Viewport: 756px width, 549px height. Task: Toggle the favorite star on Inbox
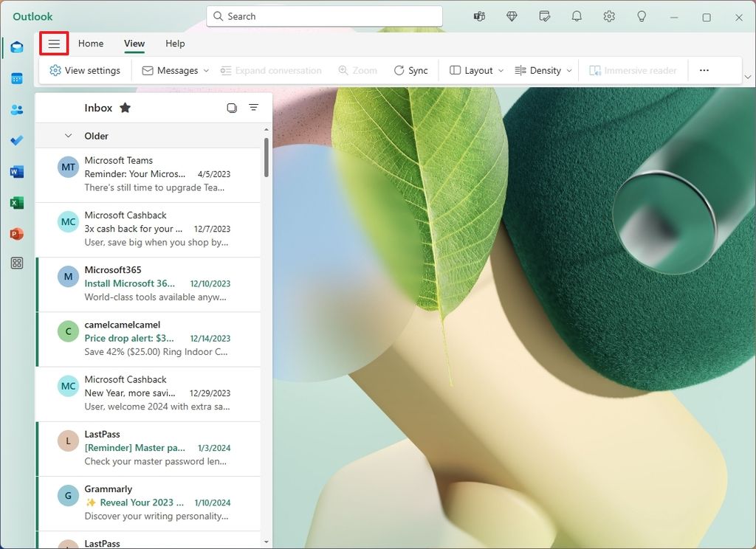tap(126, 107)
